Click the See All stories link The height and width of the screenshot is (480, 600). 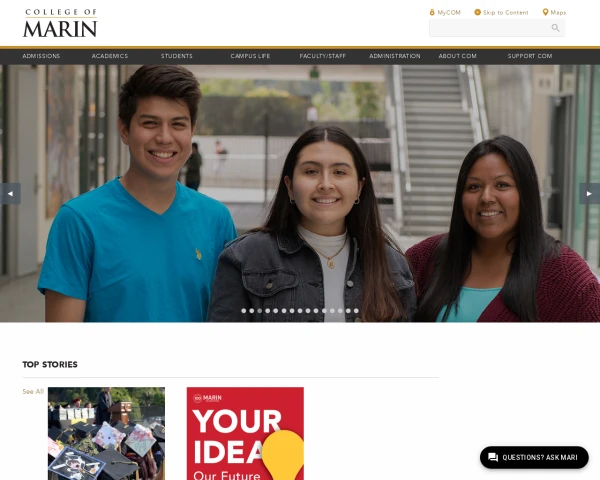(33, 391)
